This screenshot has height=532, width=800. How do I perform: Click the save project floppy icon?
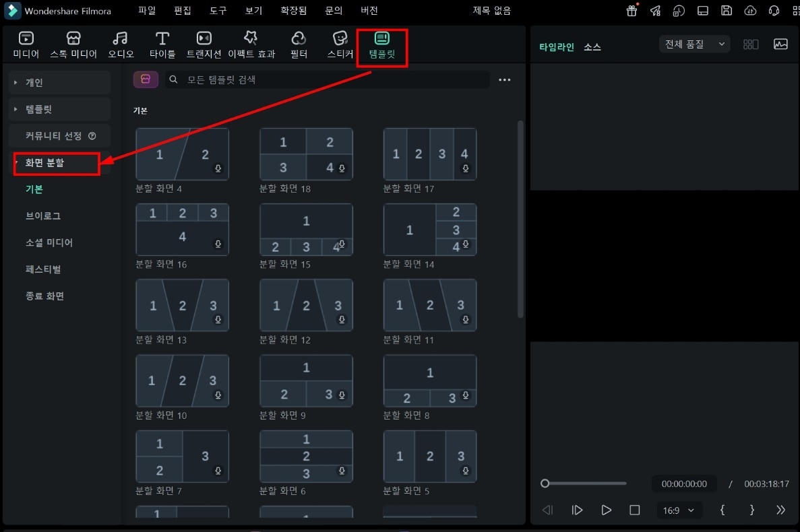pyautogui.click(x=726, y=11)
